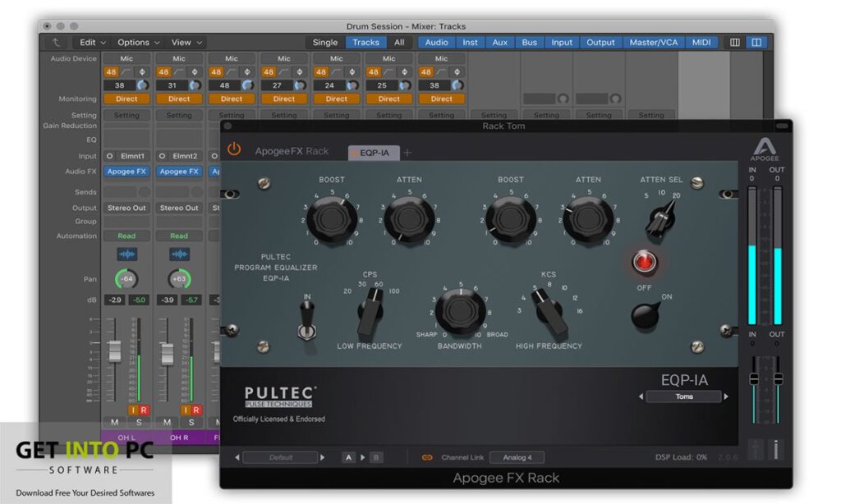The image size is (841, 504).
Task: Switch to All mixer view
Action: click(399, 43)
